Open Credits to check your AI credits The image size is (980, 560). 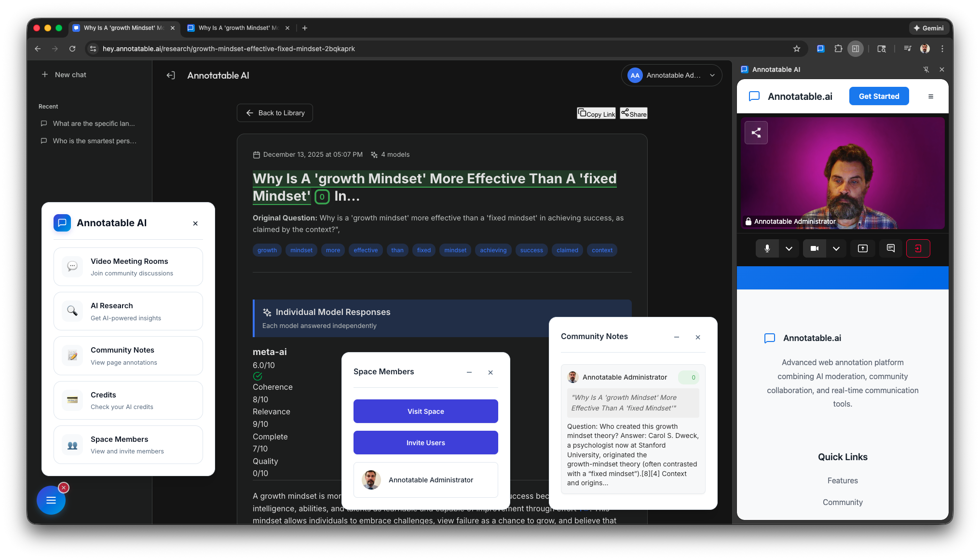coord(128,400)
